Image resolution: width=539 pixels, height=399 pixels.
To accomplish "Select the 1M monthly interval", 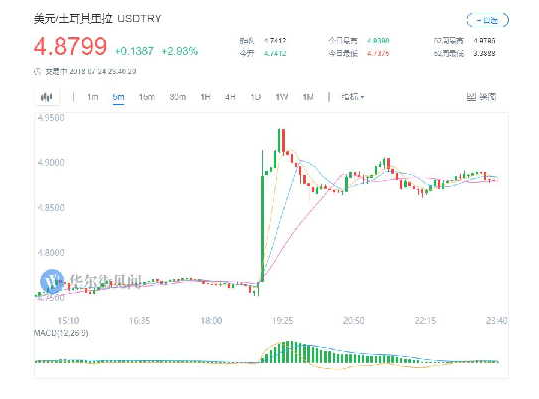I will pos(308,97).
